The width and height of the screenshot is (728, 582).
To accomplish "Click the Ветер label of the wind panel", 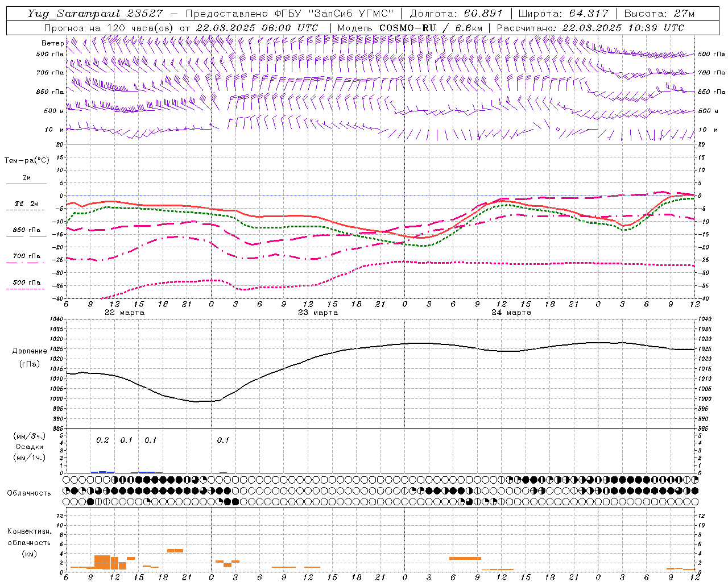I will [52, 43].
